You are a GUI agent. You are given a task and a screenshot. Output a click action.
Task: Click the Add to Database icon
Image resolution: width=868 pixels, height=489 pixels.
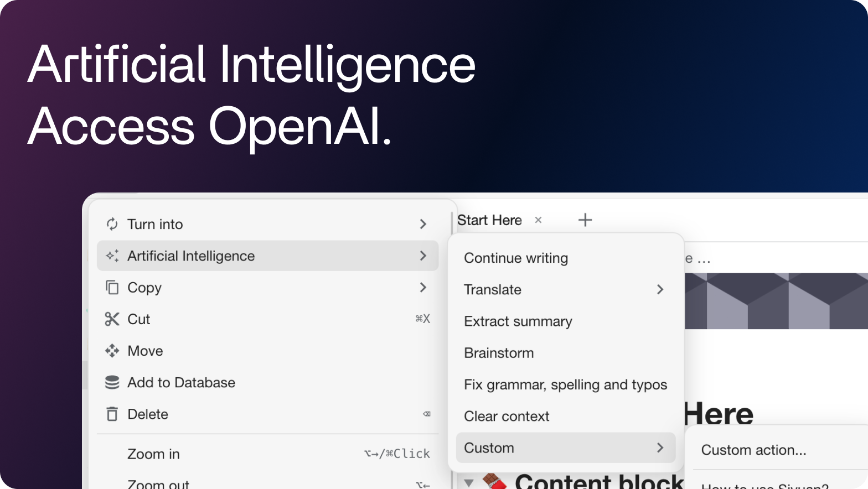coord(112,382)
